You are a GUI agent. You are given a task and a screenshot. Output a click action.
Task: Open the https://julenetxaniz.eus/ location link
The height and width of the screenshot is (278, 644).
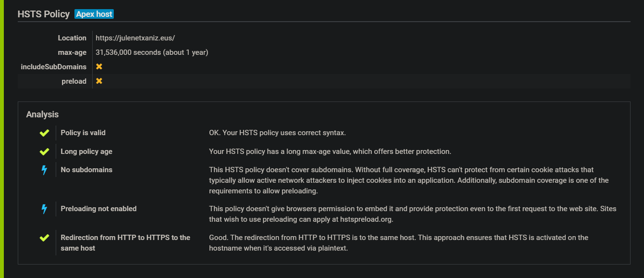[x=134, y=38]
